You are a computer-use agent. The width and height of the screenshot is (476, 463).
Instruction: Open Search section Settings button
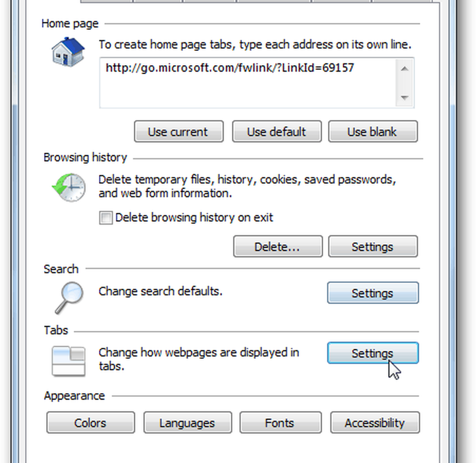click(372, 293)
